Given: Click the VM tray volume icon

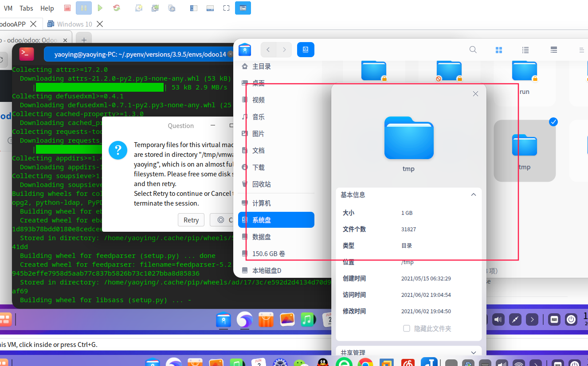Looking at the screenshot, I should coord(498,319).
